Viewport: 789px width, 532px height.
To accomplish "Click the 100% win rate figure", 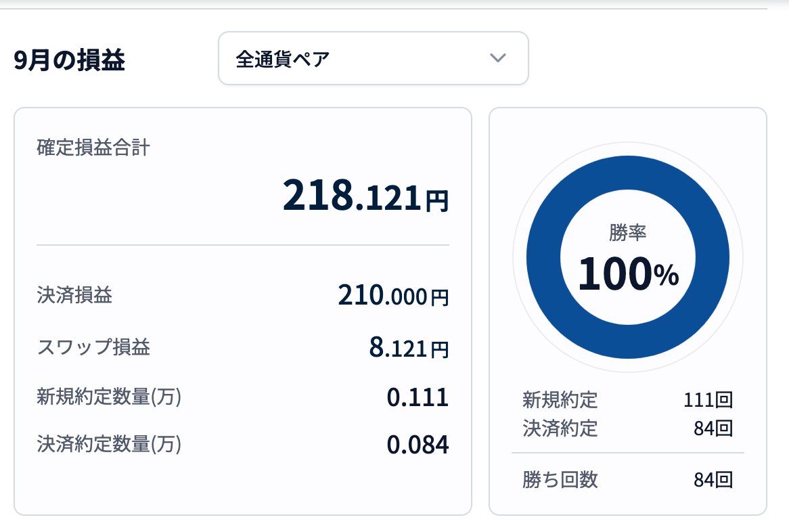I will [x=629, y=274].
